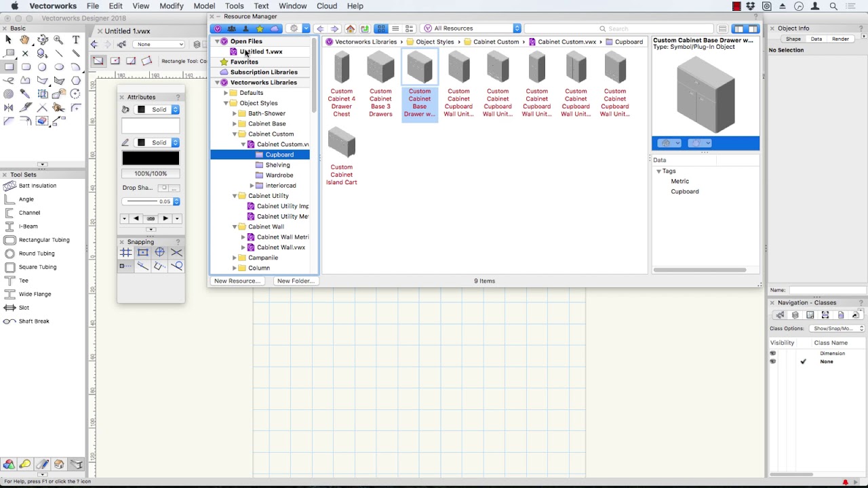This screenshot has width=868, height=488.
Task: Click Classes icon in Navigation palette
Action: tap(780, 315)
